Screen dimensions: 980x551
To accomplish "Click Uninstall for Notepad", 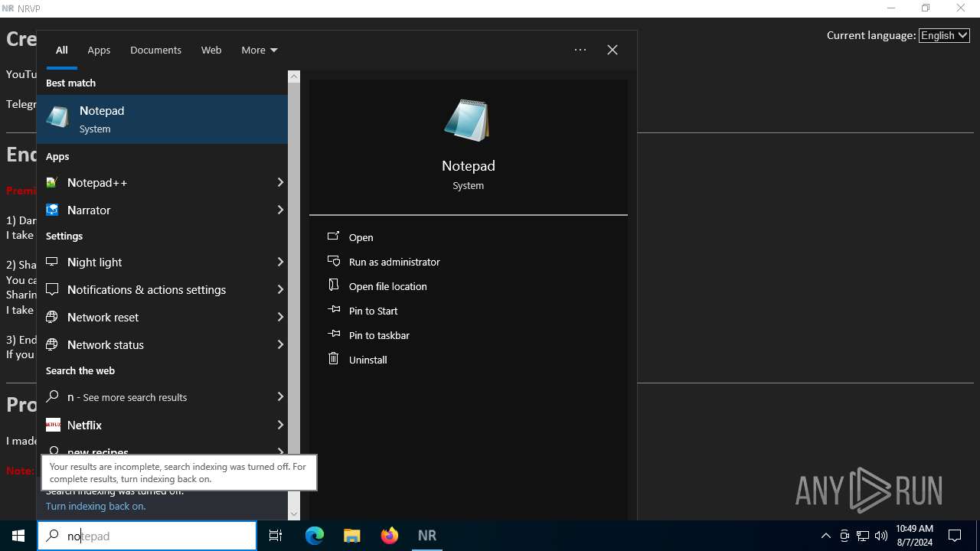I will pyautogui.click(x=367, y=360).
